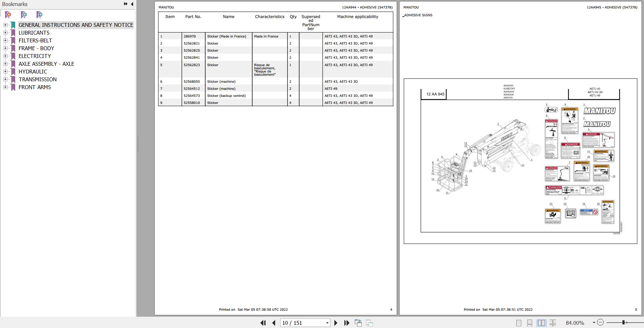Screen dimensions: 644x328
Task: Open the FRONT ARMS bookmark
Action: point(35,87)
